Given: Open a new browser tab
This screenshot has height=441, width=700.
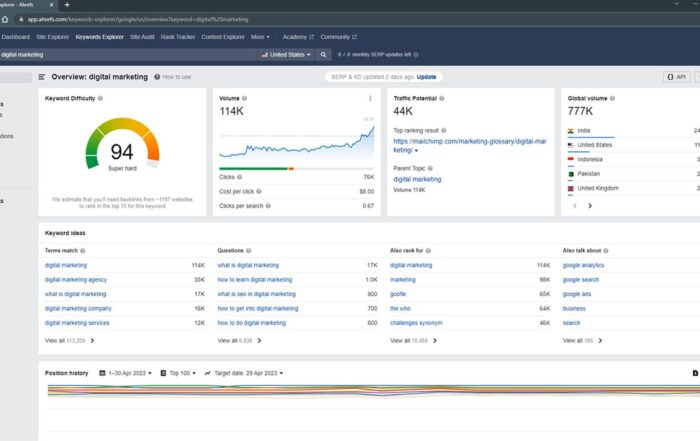Looking at the screenshot, I should [x=67, y=4].
